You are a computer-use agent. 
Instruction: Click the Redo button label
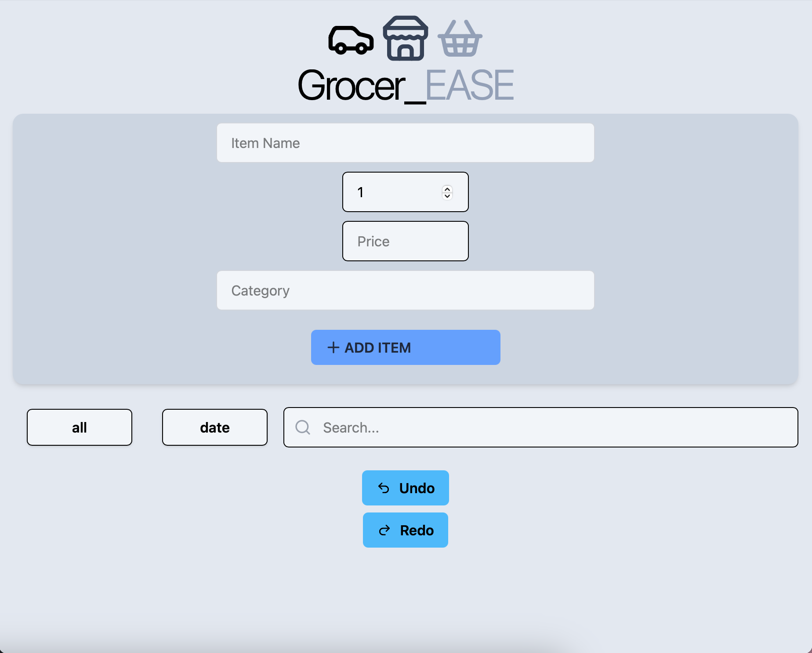[417, 530]
